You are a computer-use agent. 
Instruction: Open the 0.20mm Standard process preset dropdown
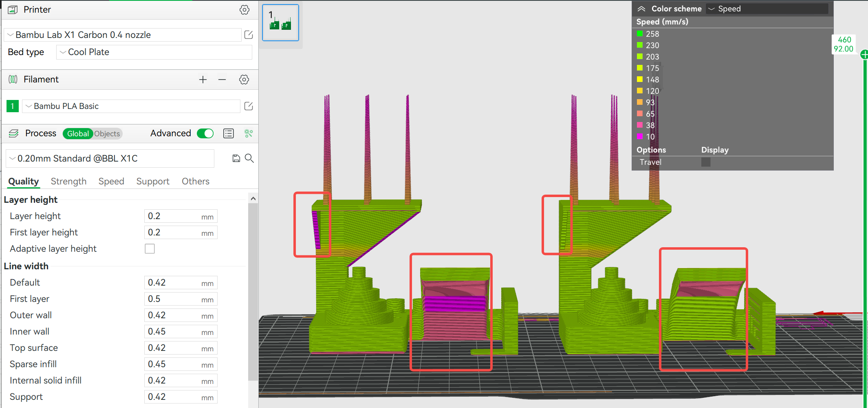(110, 158)
